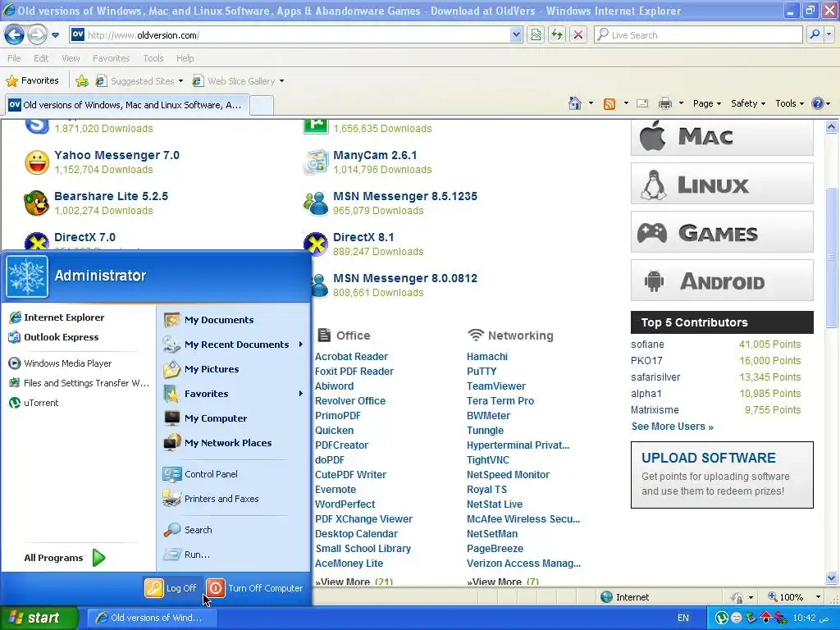Open MSN Messenger 8.5.1235 link
This screenshot has width=840, height=630.
405,196
